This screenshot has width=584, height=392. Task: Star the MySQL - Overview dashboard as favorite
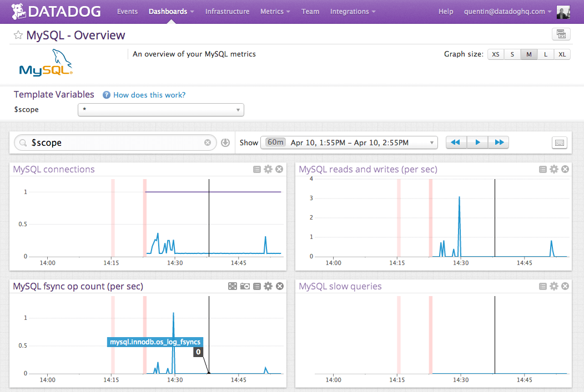pos(19,34)
